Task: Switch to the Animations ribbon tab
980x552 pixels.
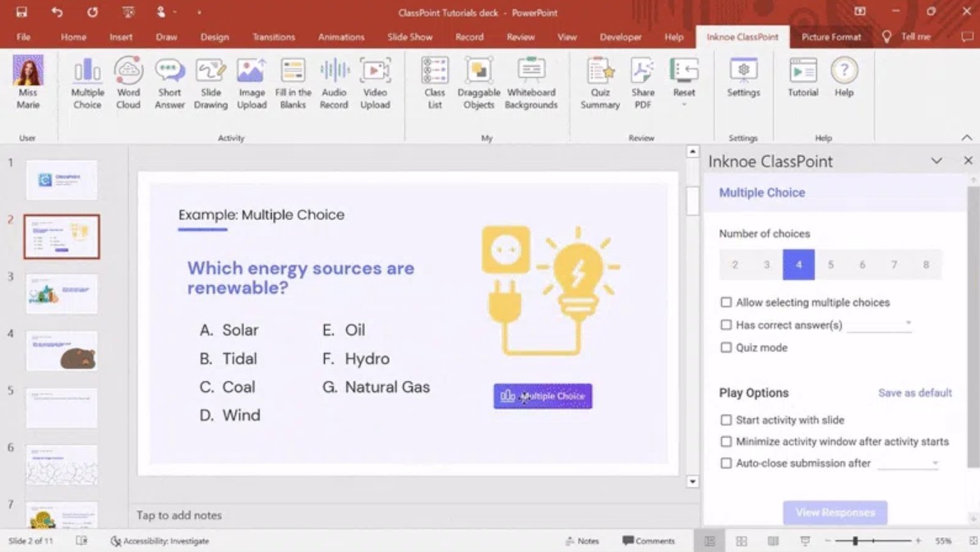Action: point(341,37)
